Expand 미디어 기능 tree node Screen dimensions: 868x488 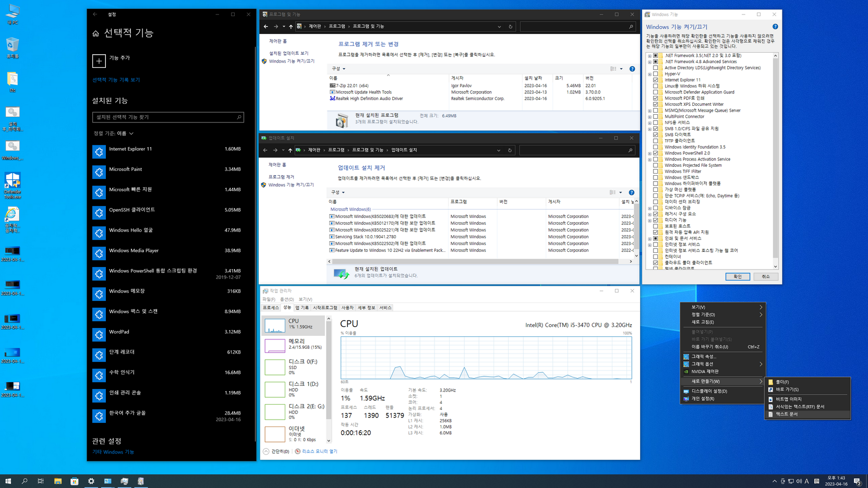tap(650, 220)
